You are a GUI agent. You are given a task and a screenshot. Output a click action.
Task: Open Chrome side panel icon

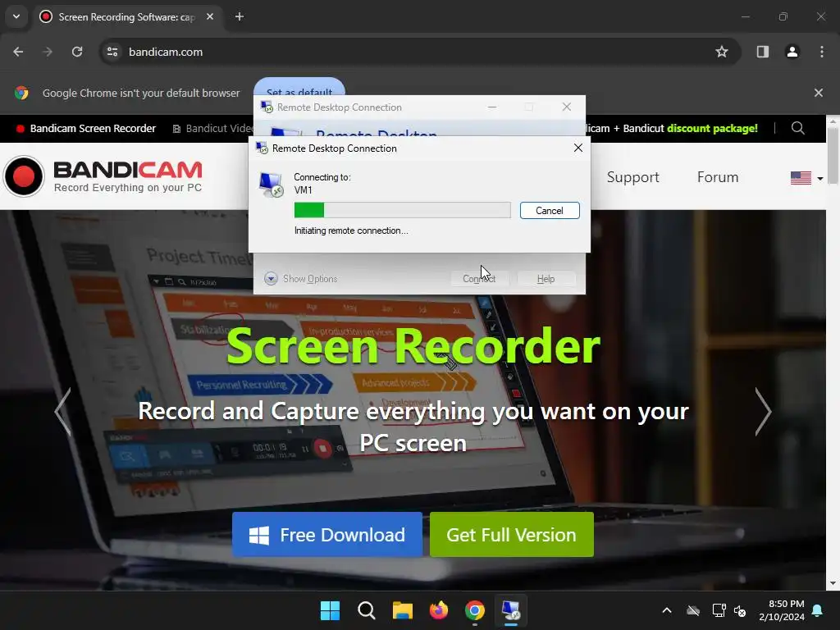coord(763,52)
